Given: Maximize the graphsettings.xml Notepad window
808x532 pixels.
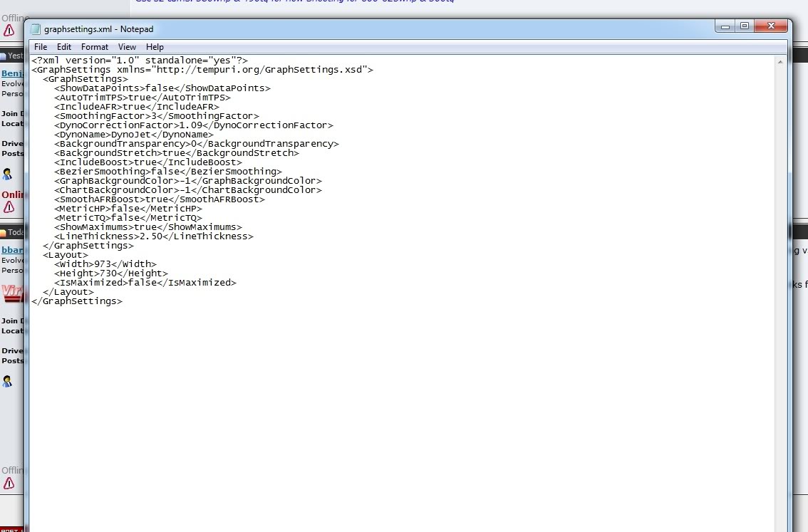Looking at the screenshot, I should pos(744,26).
